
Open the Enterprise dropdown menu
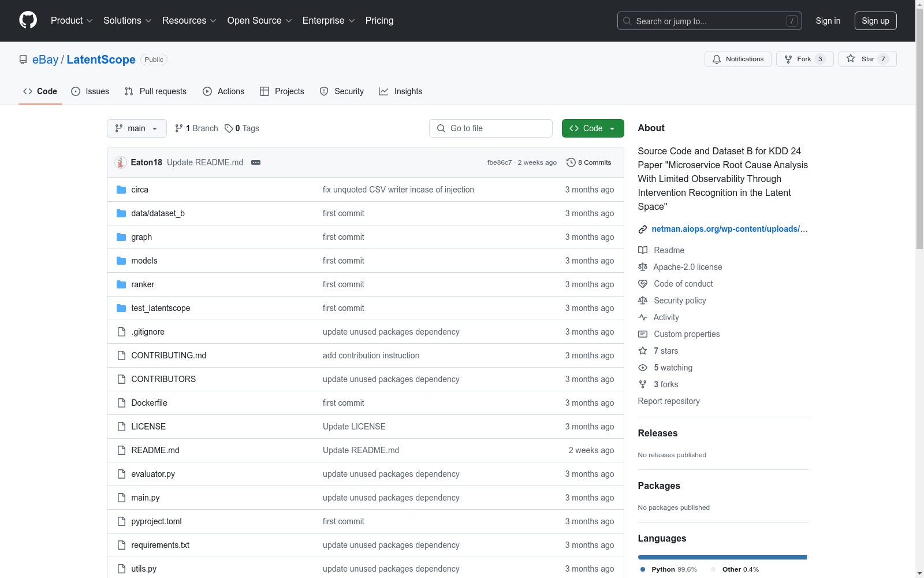[329, 20]
